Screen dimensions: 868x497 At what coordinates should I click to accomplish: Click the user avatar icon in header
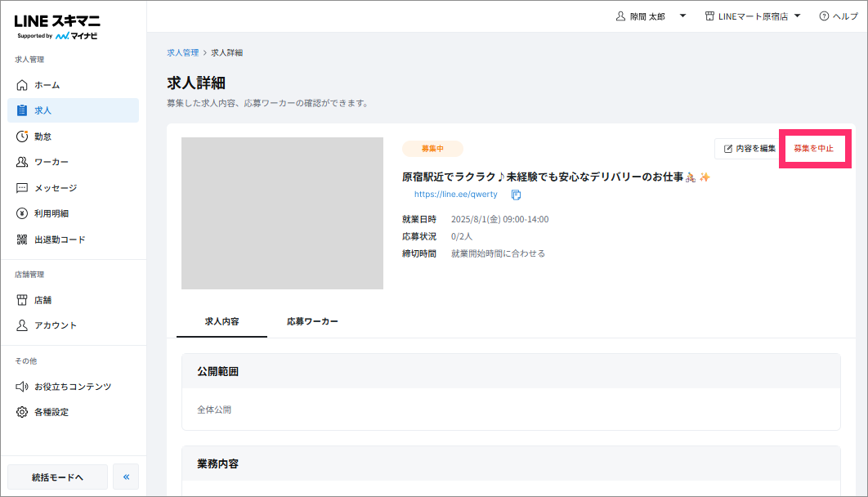620,16
